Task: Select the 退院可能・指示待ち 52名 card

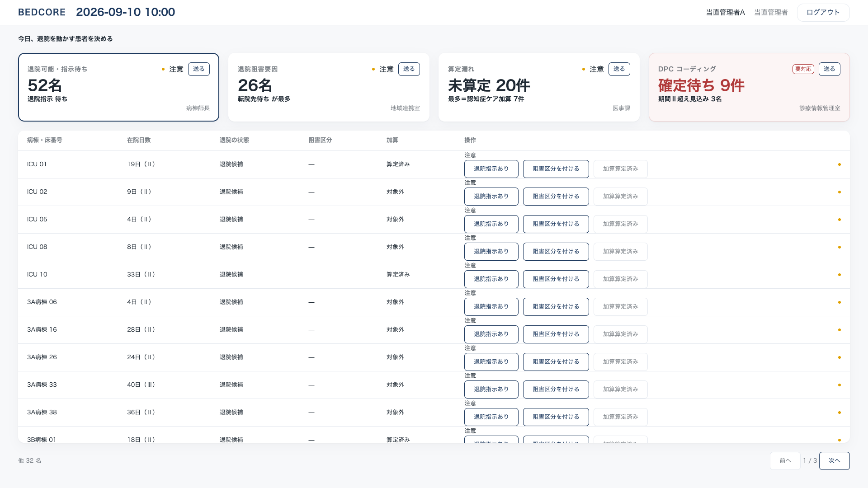Action: (118, 87)
